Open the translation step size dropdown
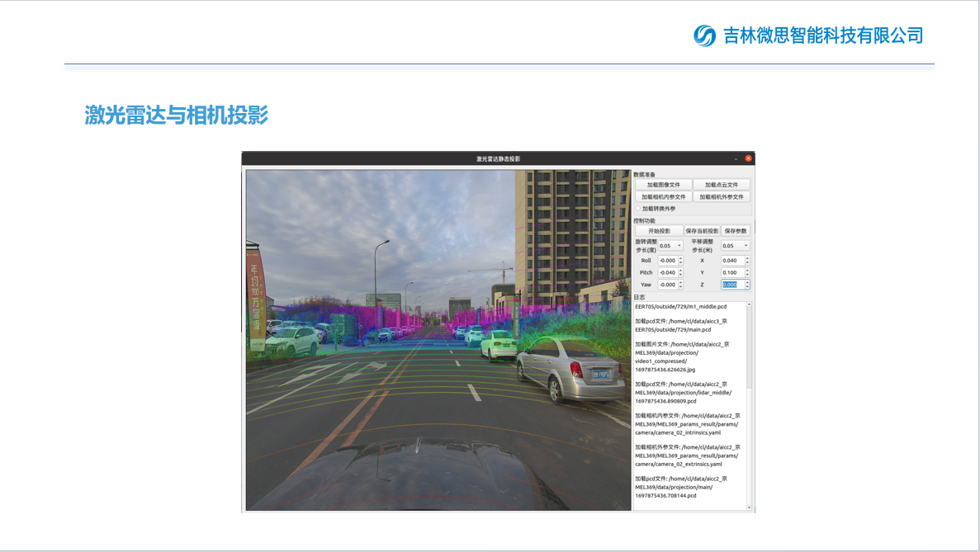 coord(735,246)
